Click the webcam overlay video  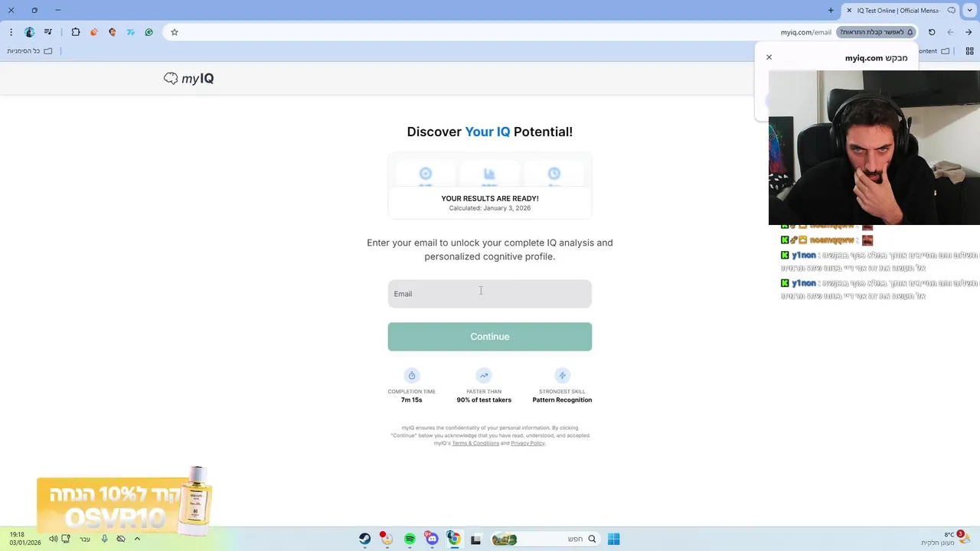pos(874,148)
